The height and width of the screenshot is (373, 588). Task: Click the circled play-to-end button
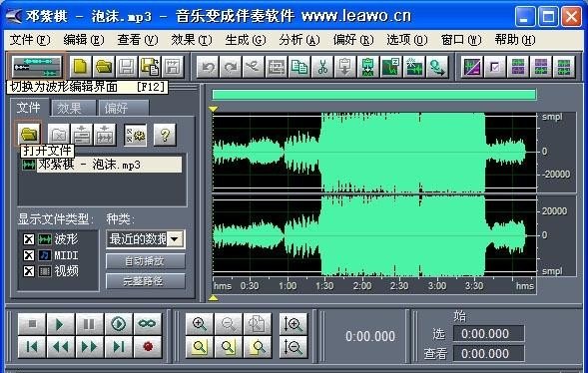pyautogui.click(x=119, y=323)
